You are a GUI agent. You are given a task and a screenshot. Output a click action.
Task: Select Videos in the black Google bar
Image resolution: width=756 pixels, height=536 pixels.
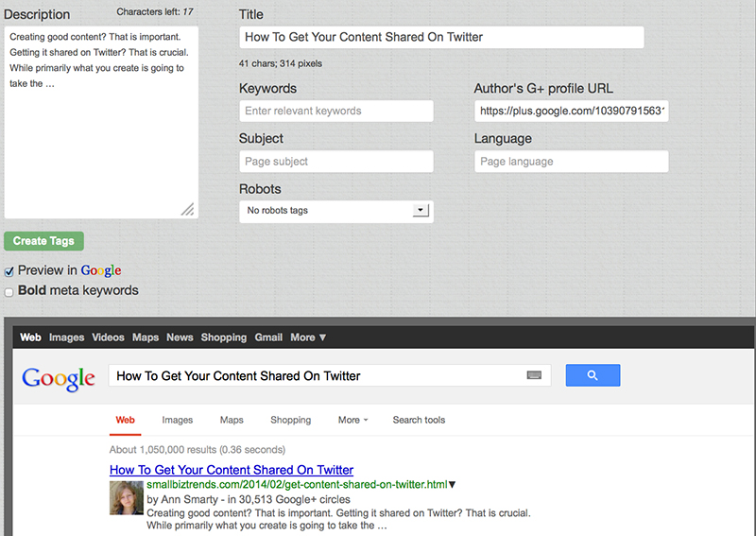point(108,337)
